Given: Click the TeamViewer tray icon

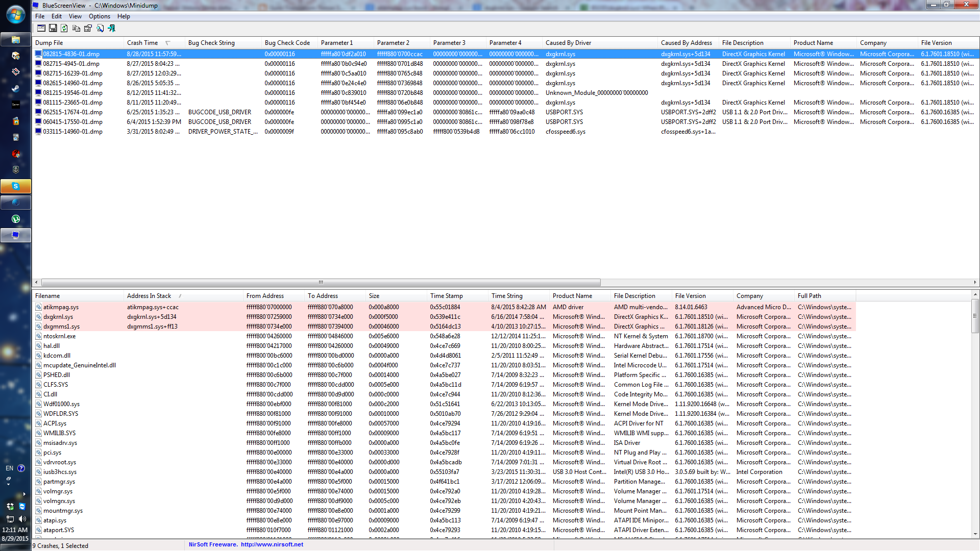Looking at the screenshot, I should (22, 507).
